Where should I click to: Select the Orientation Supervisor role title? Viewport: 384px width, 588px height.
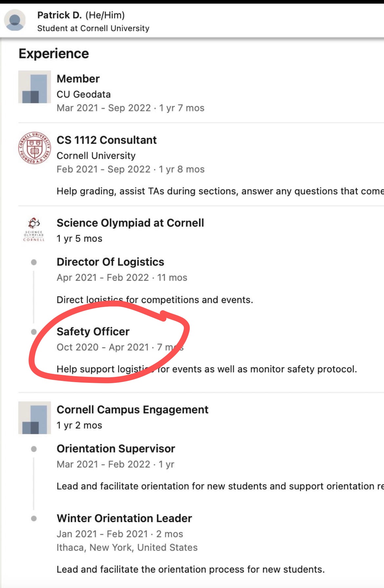pos(116,449)
